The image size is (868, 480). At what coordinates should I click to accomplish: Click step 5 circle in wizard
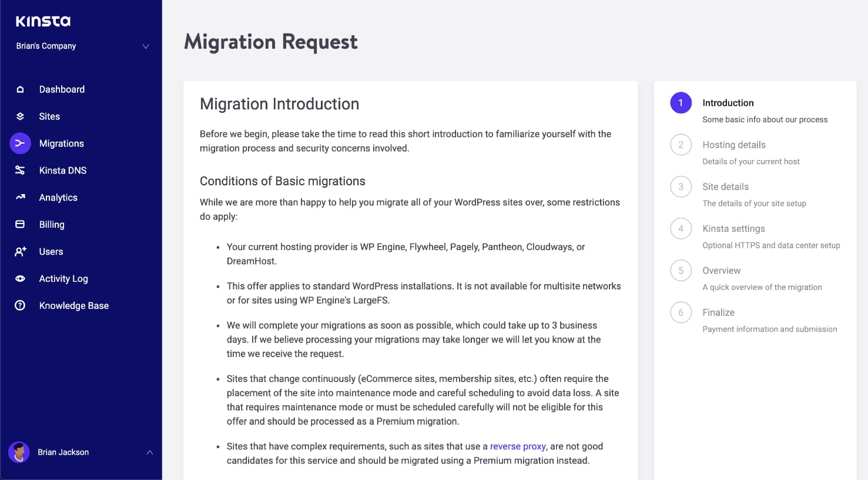point(681,271)
